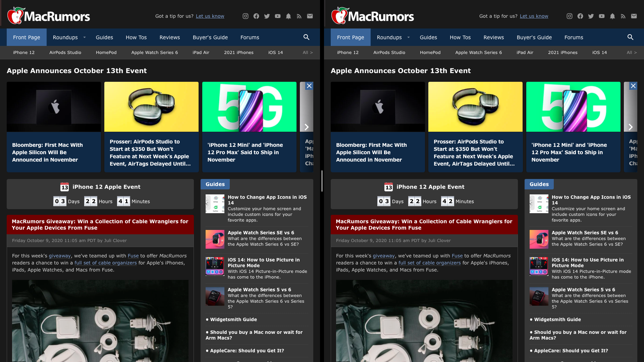This screenshot has height=362, width=644.
Task: Open 'Apple Watch Series SE vs 6' guide, left
Action: coord(261,233)
